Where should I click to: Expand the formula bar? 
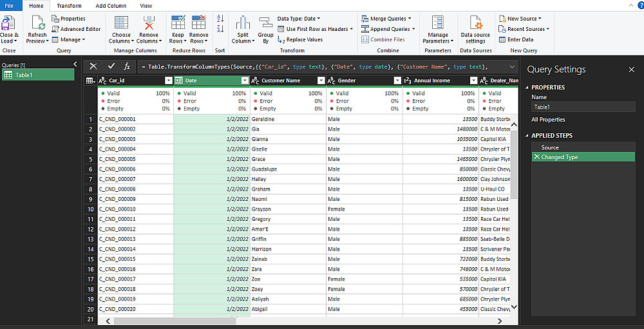tap(512, 66)
